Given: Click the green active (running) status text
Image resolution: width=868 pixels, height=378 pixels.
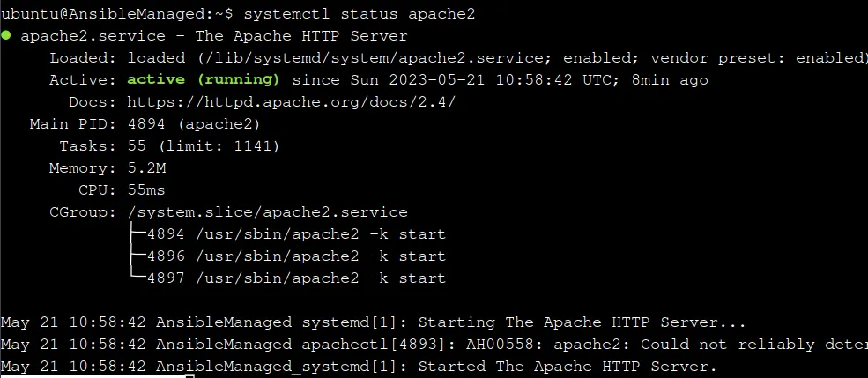Looking at the screenshot, I should click(x=204, y=80).
